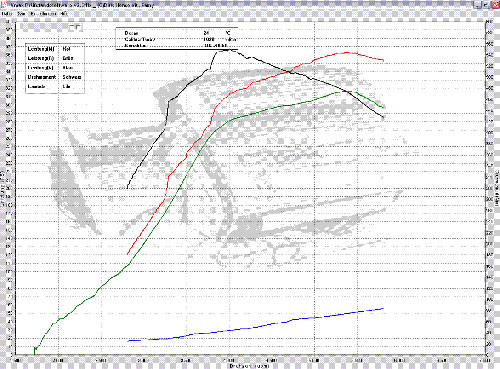
Task: Click the red power curve peak
Action: click(x=347, y=52)
